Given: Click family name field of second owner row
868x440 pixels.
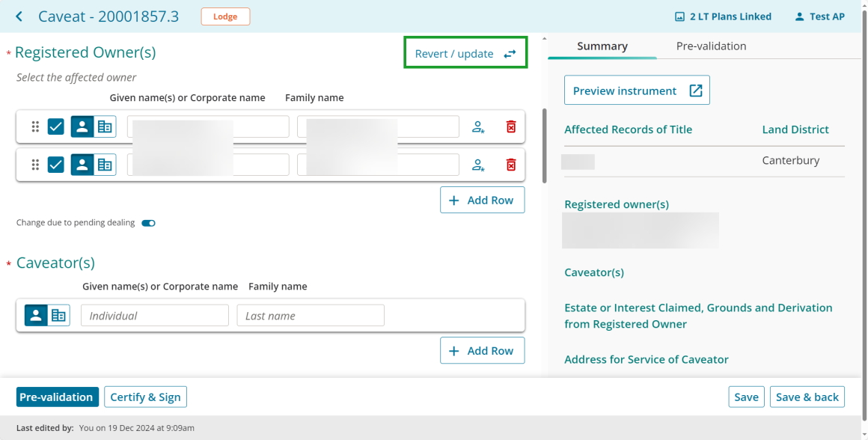Looking at the screenshot, I should [x=378, y=165].
